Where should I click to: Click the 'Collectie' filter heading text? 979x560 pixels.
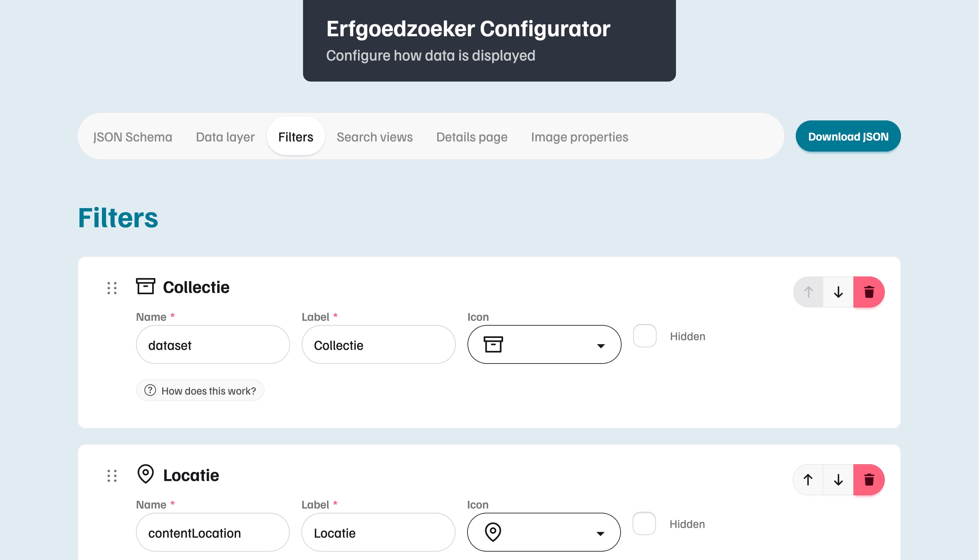point(196,287)
